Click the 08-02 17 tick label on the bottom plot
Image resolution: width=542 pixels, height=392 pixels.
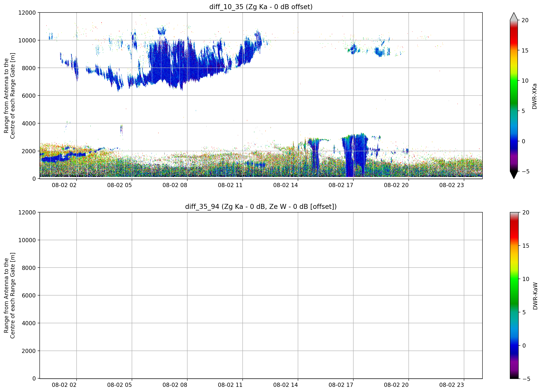tap(341, 385)
